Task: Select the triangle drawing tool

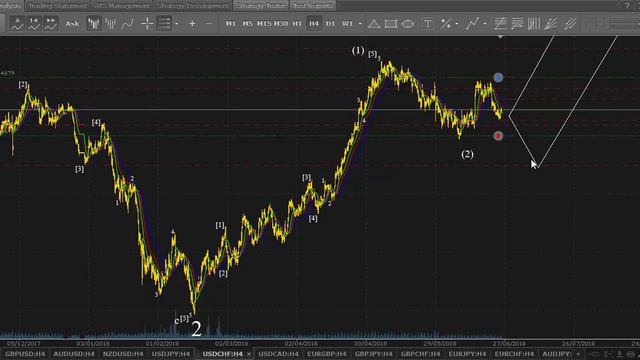Action: [x=374, y=24]
